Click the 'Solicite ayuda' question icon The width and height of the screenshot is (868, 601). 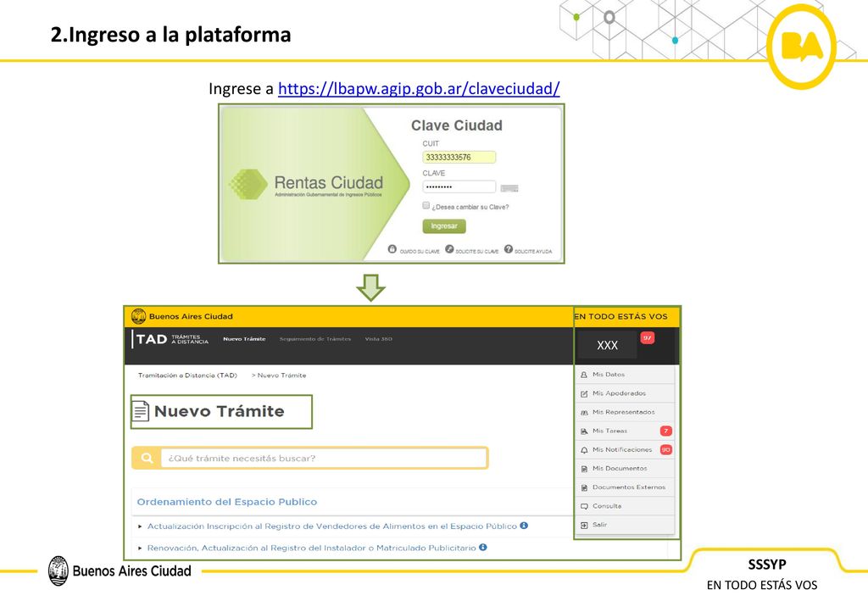[x=509, y=249]
